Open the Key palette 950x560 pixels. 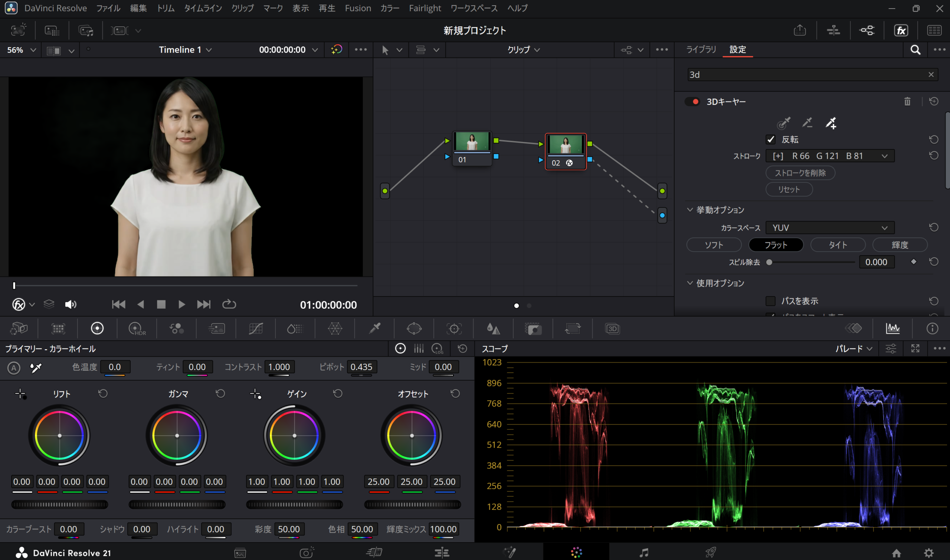coord(533,329)
